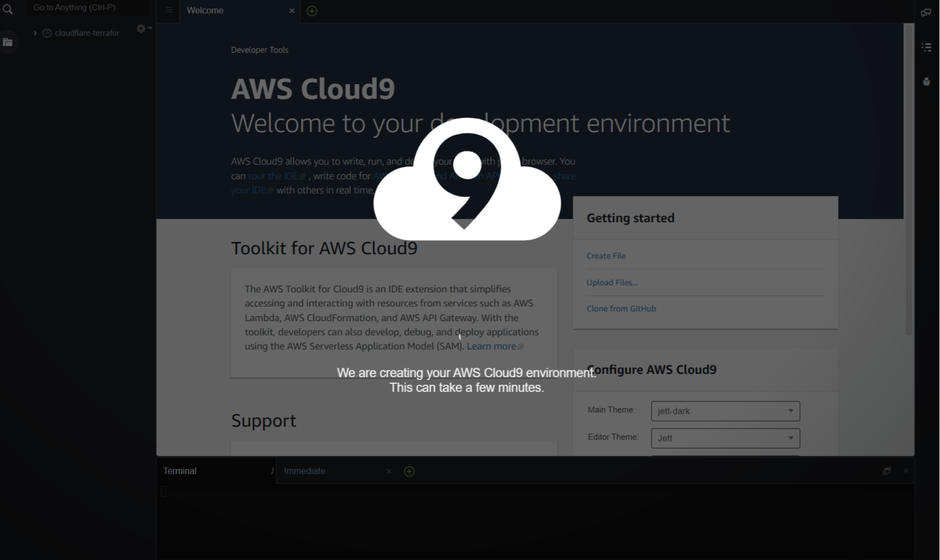The image size is (940, 560).
Task: Open the search magnifier icon in sidebar
Action: coord(8,9)
